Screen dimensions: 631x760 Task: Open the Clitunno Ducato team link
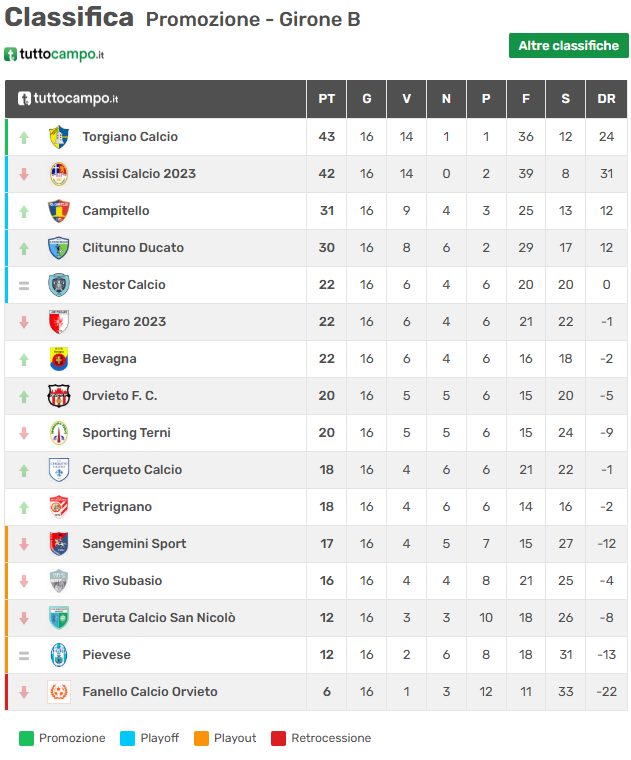coord(133,248)
